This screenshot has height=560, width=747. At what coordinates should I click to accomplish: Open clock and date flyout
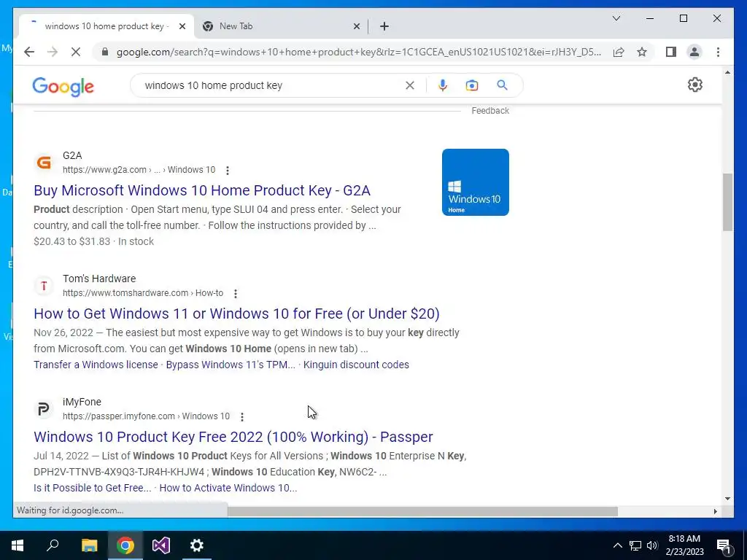(684, 545)
